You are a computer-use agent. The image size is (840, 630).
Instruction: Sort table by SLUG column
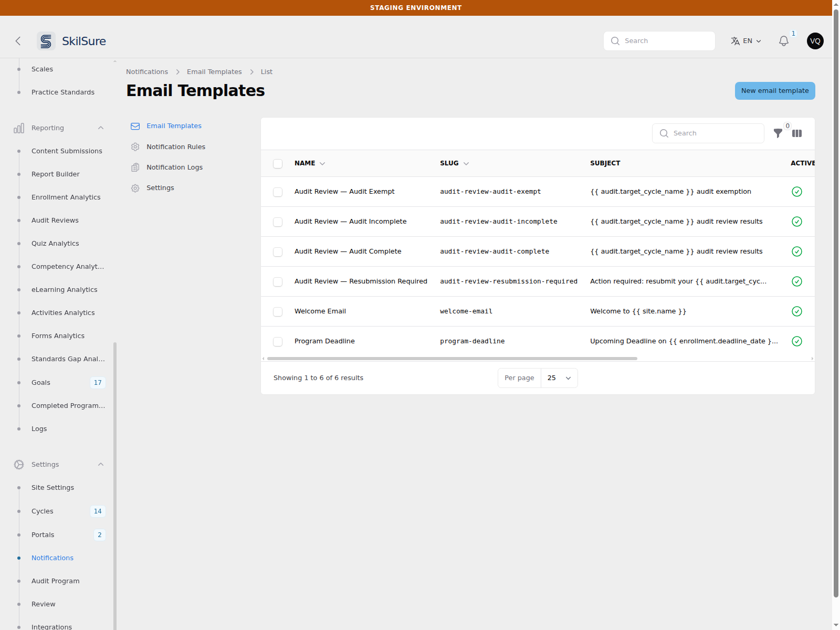click(x=455, y=163)
